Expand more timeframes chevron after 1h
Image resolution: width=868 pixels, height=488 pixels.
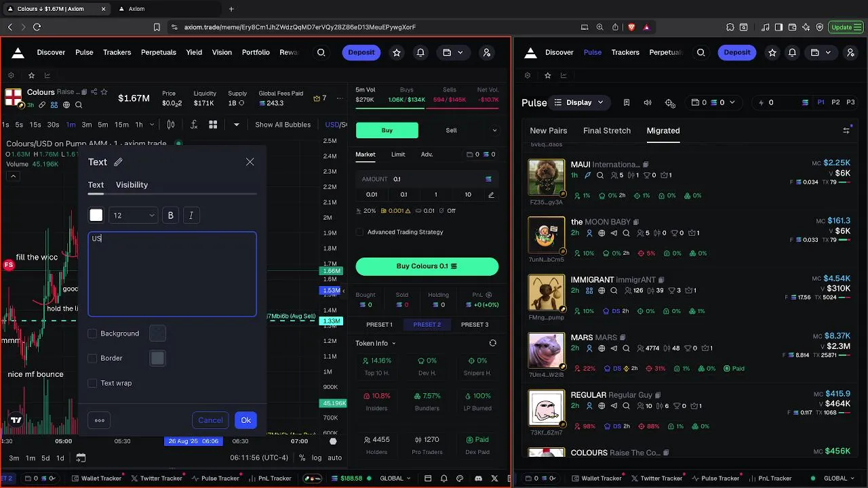[x=151, y=125]
